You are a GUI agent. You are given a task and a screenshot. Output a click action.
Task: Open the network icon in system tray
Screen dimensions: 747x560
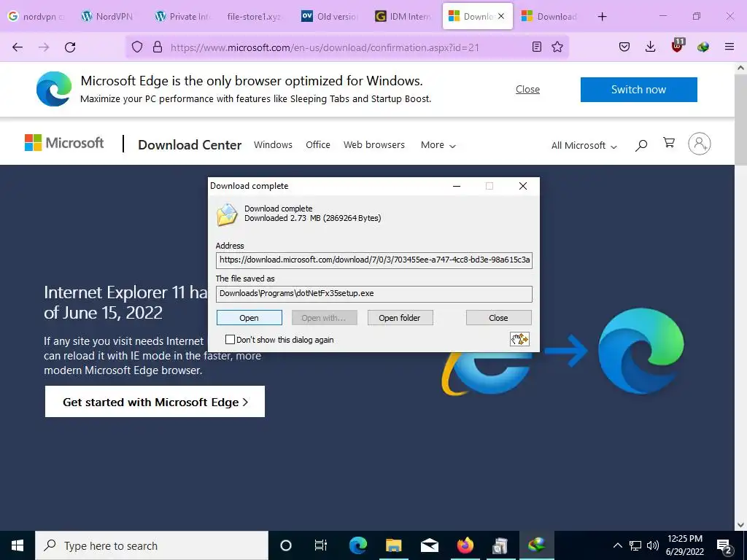click(635, 545)
